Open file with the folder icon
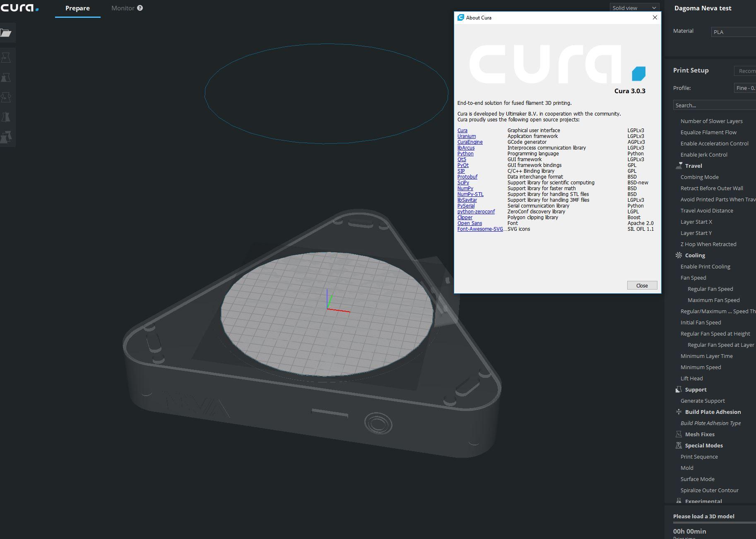Viewport: 756px width, 539px height. (x=6, y=33)
